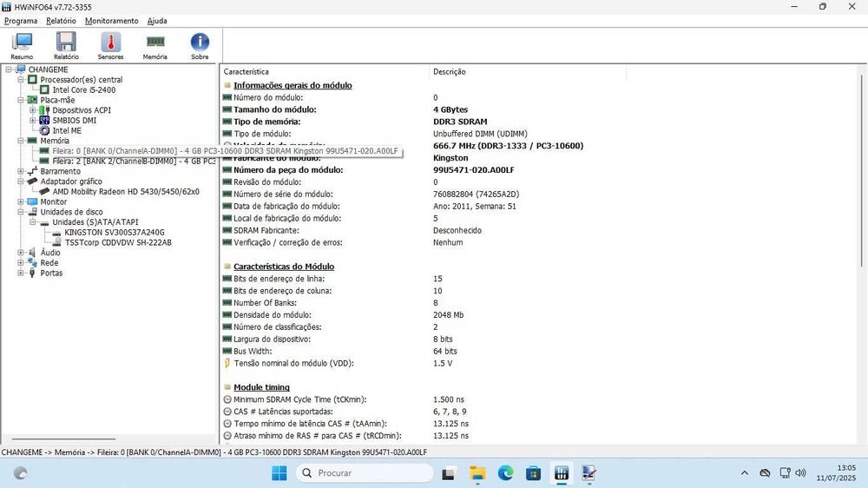Click the HWiNFO taskbar icon

click(562, 473)
